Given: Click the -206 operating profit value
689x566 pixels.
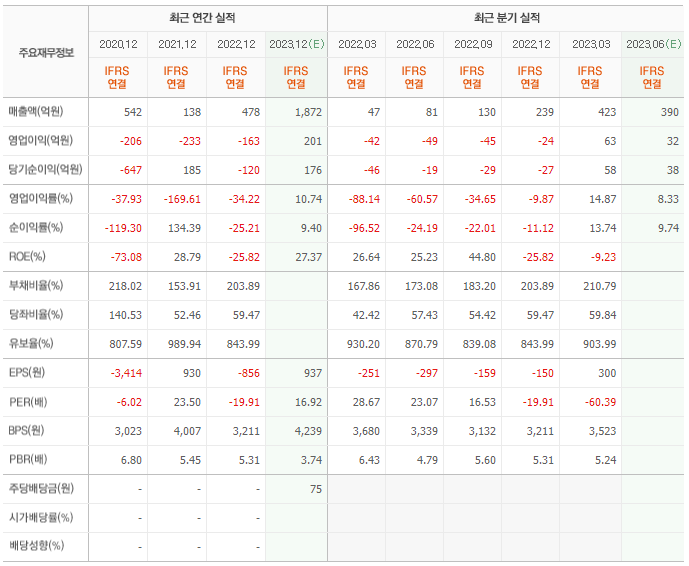Looking at the screenshot, I should pos(131,142).
